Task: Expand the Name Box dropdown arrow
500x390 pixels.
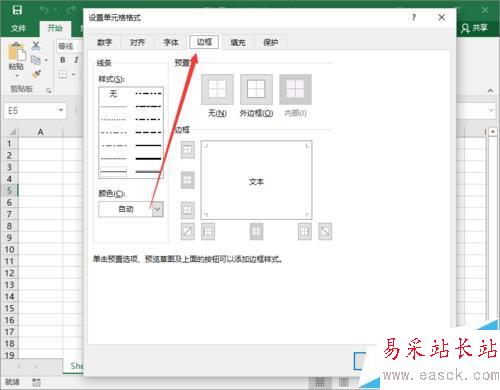Action: pyautogui.click(x=61, y=110)
